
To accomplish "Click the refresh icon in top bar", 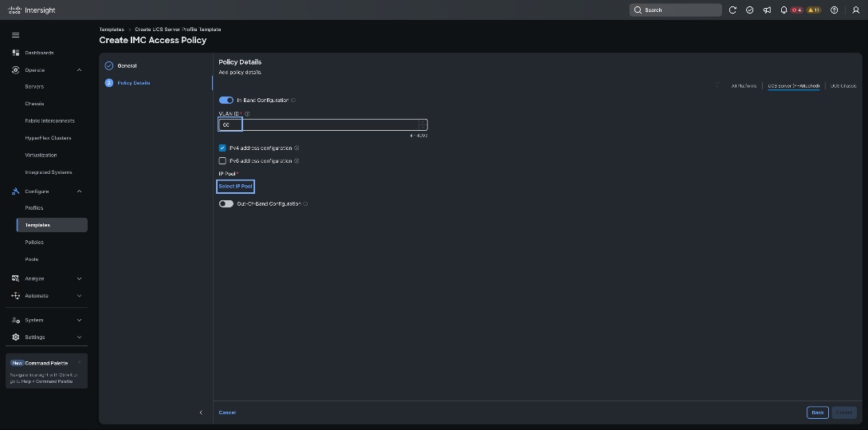I will (x=733, y=10).
